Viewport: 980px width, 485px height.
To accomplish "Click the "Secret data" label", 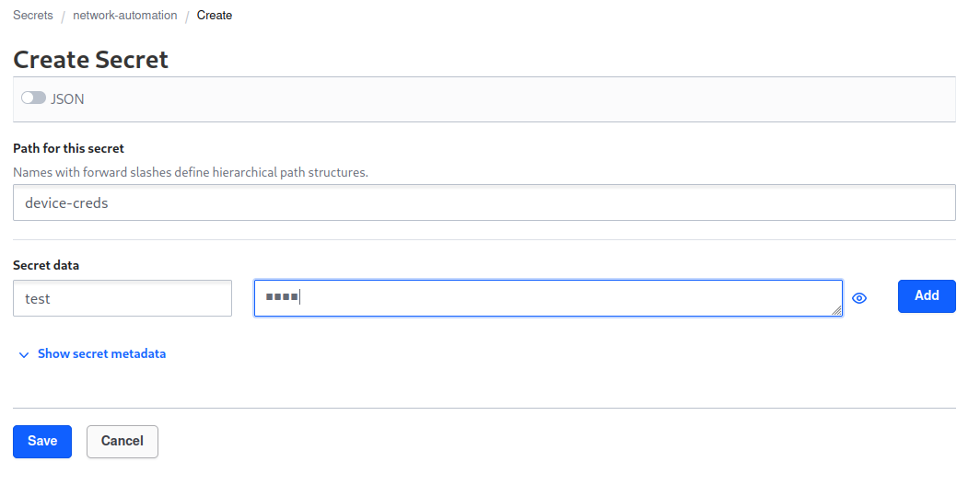I will tap(46, 265).
